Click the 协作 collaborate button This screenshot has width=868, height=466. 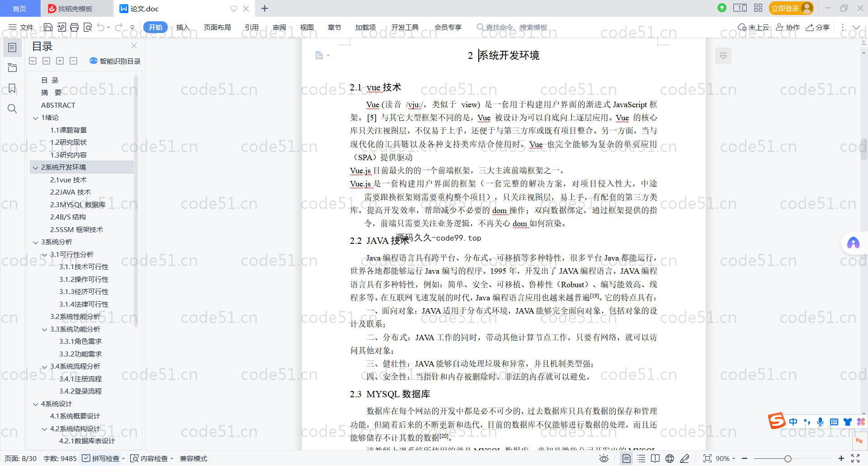coord(788,27)
